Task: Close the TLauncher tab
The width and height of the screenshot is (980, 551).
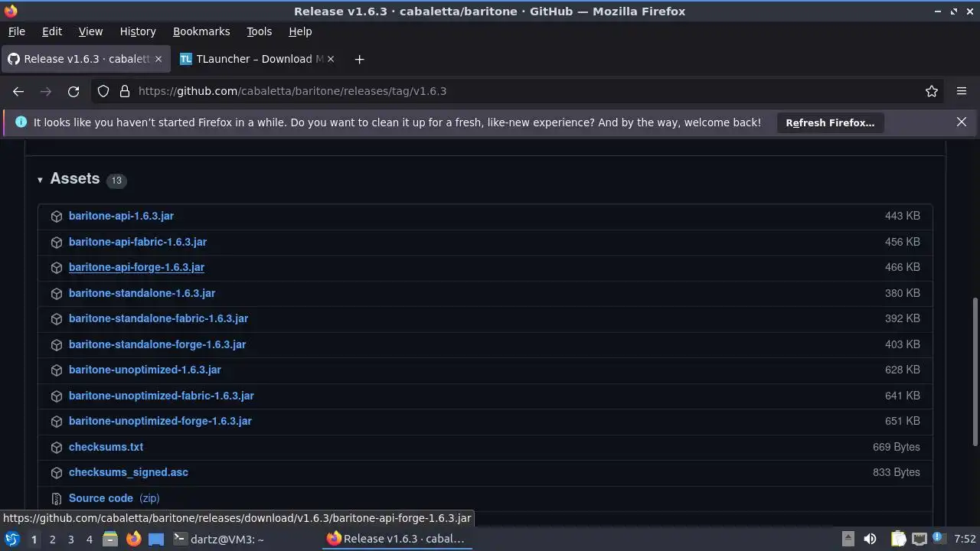Action: coord(330,59)
